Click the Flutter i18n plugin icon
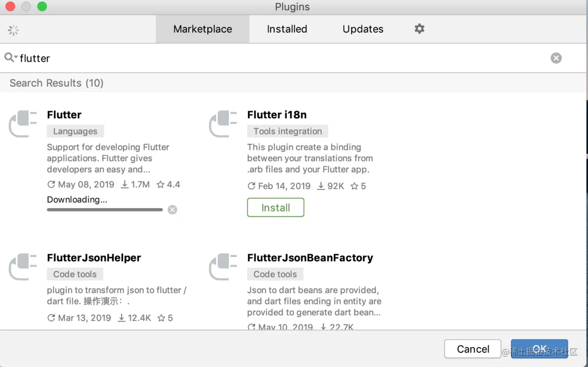588x367 pixels. [223, 124]
